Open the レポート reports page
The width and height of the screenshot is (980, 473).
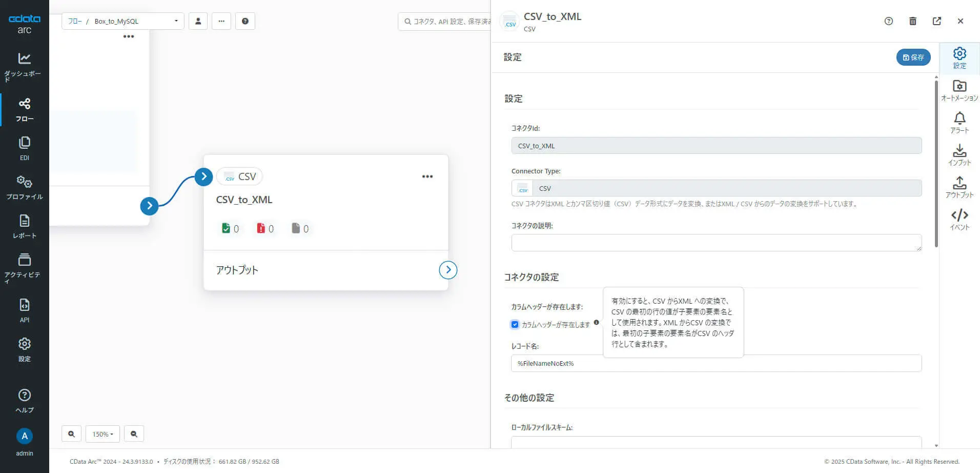[24, 227]
